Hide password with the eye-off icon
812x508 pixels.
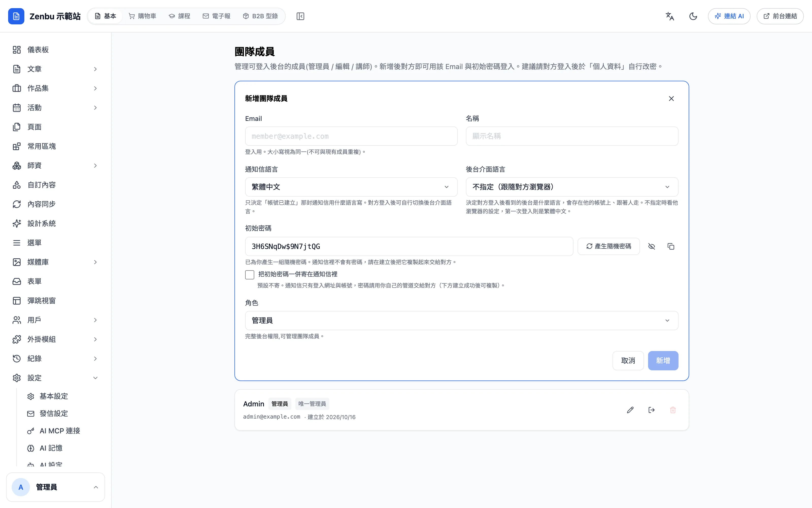tap(652, 247)
